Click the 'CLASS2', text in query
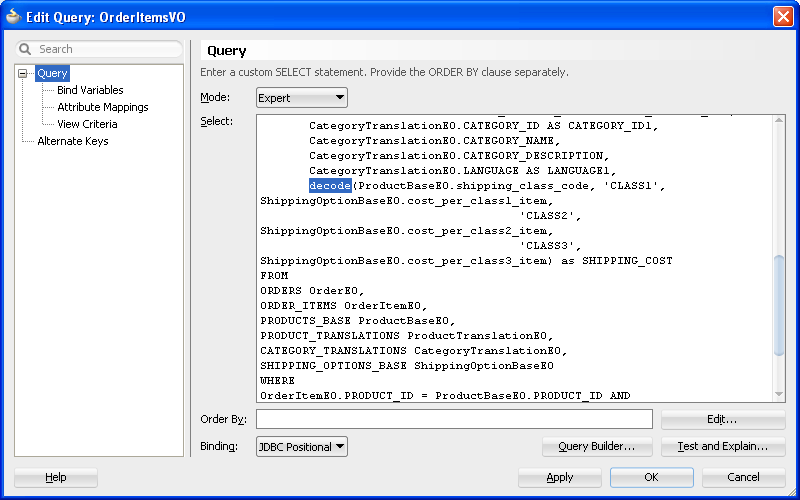 coord(551,216)
